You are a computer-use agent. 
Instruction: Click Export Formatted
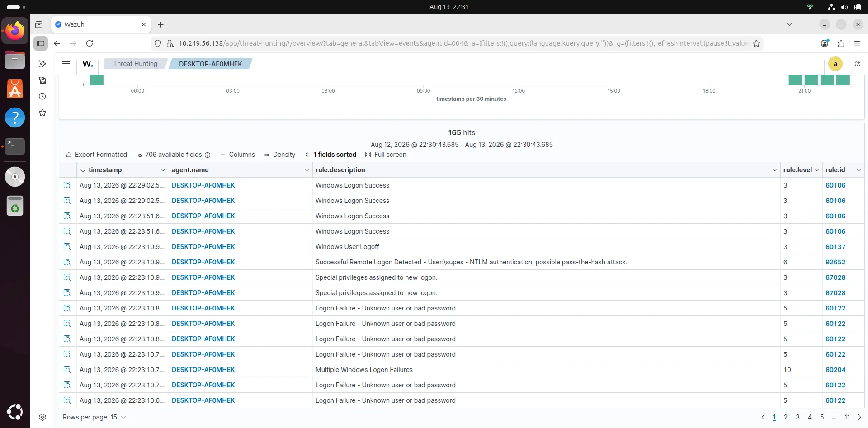96,155
